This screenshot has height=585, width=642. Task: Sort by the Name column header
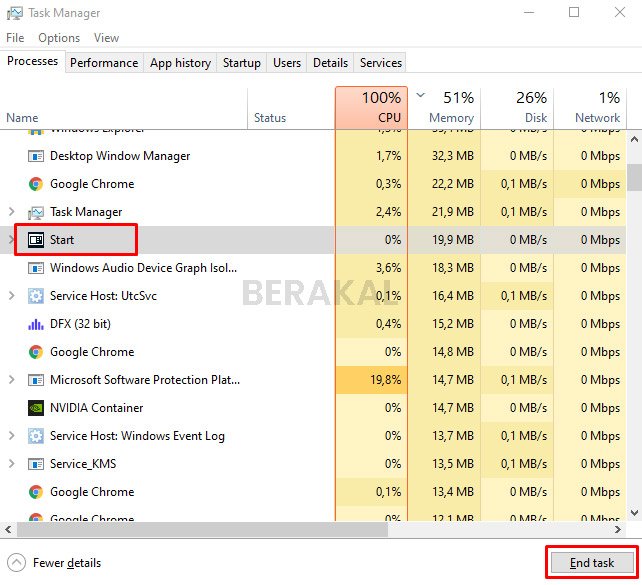pyautogui.click(x=124, y=108)
